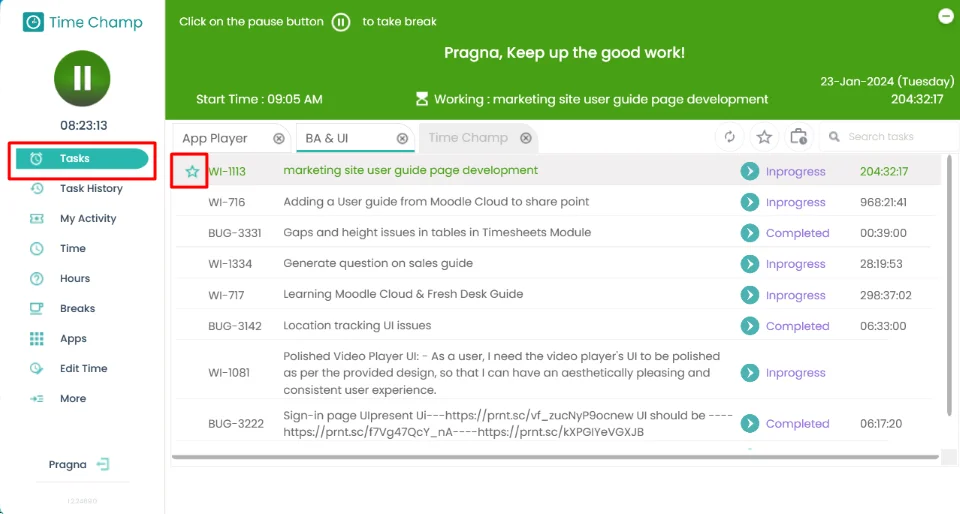Select task 'Location tracking UI issues'
960x514 pixels.
pos(357,326)
